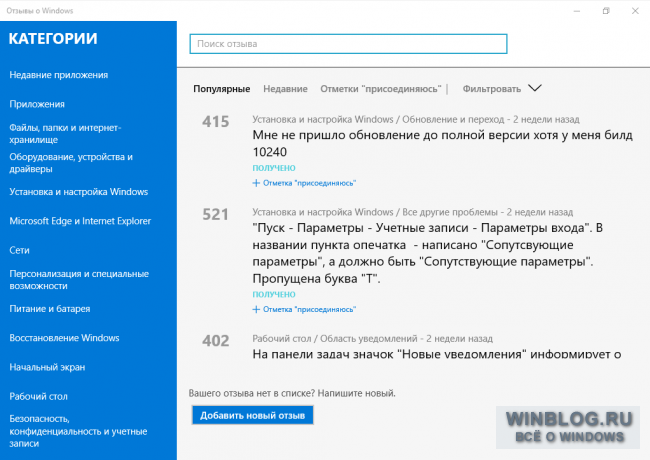Viewport: 650px width, 460px height.
Task: Click the КАТЕГОРИИ heading
Action: pos(53,39)
